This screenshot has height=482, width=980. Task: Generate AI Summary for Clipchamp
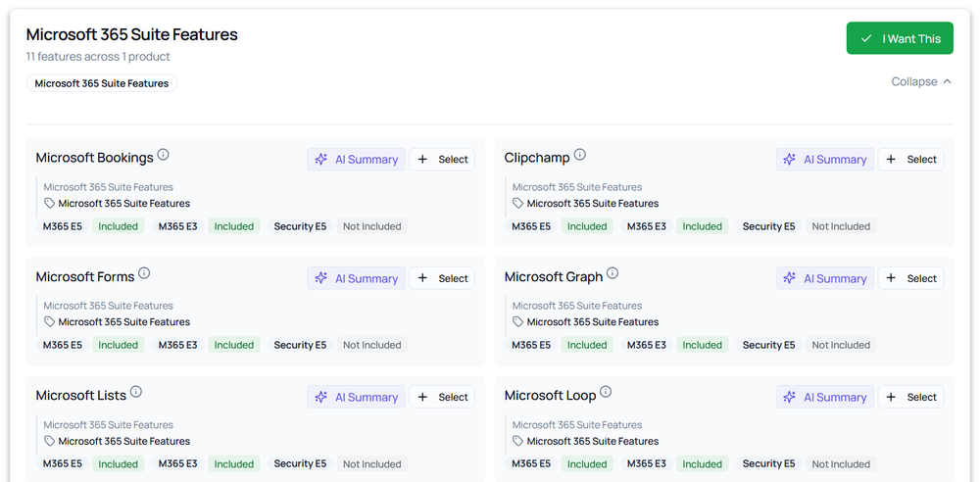[825, 160]
